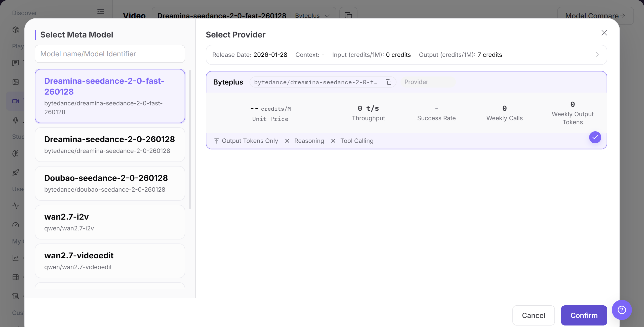Click the line chart icon in sidebar
Screen dimensions: 644x327
tap(16, 258)
